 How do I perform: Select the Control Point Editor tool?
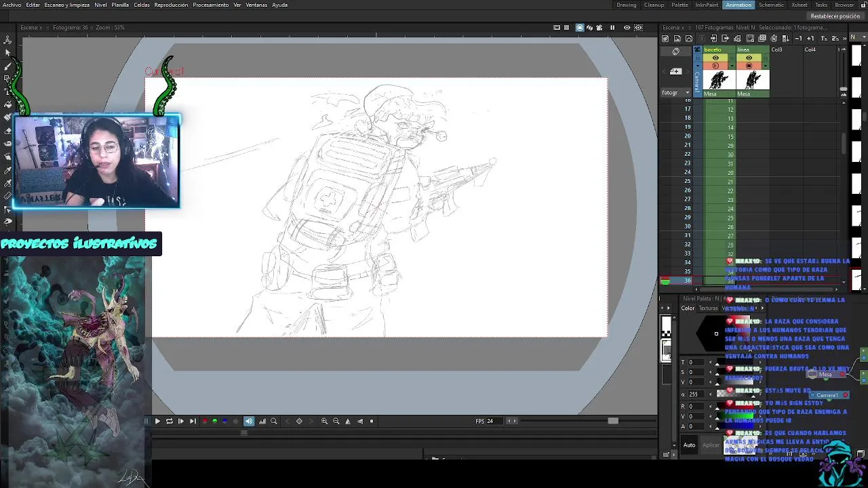click(x=7, y=209)
